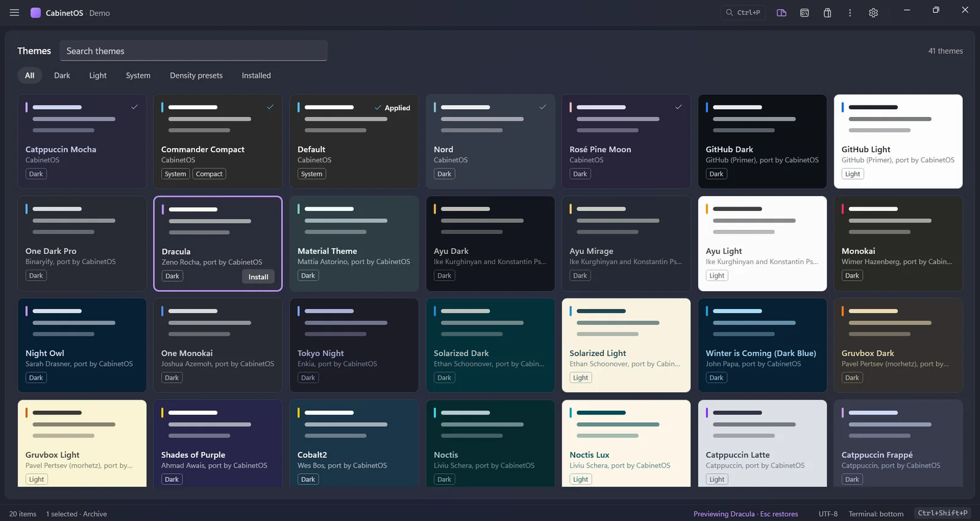Select the GitHub Dark theme card

click(763, 142)
